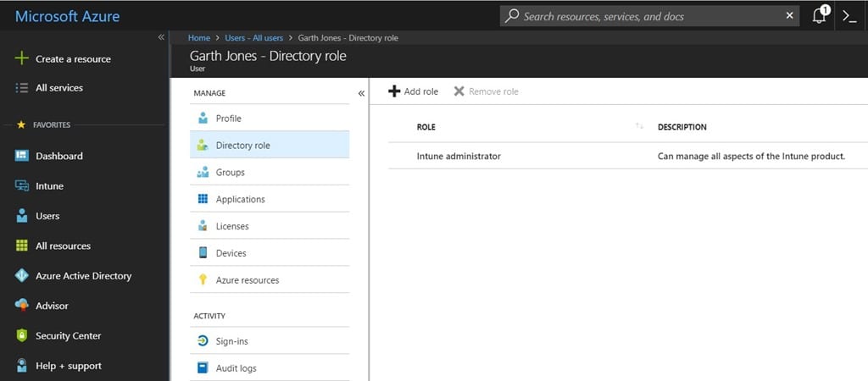Open the Dashboard favorite label
This screenshot has height=381, width=868.
(59, 156)
